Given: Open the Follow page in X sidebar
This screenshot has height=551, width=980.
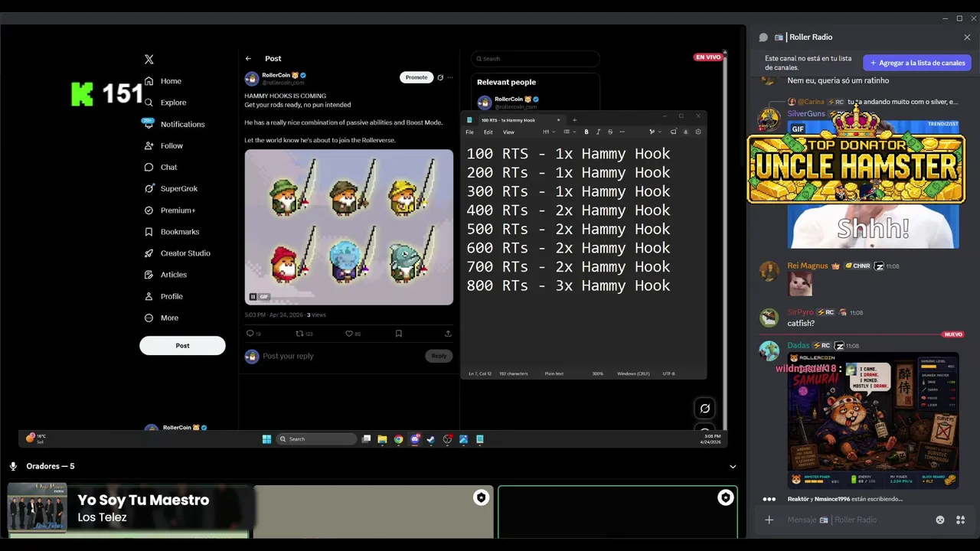Looking at the screenshot, I should pyautogui.click(x=164, y=145).
